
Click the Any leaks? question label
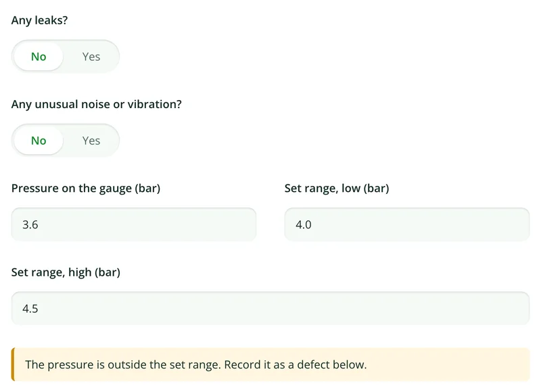[40, 20]
